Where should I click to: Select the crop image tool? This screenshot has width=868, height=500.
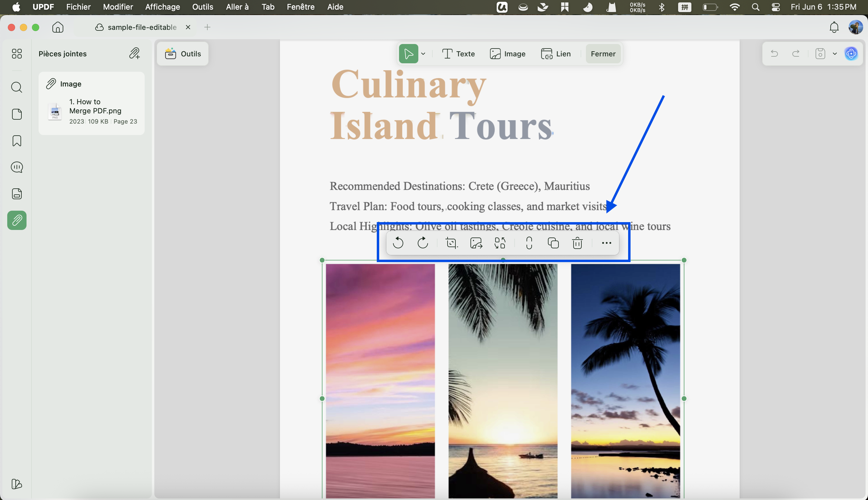451,243
